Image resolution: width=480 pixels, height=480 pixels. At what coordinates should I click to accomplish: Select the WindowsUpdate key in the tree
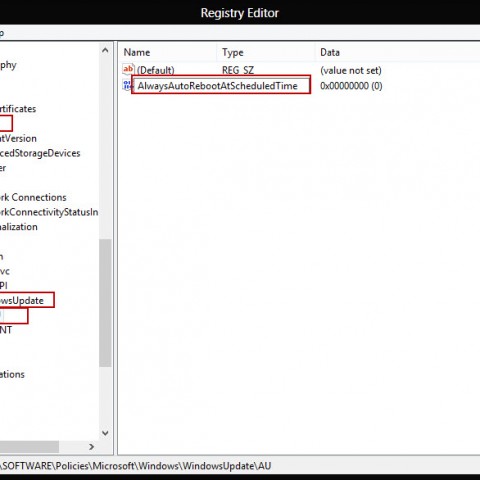point(22,300)
